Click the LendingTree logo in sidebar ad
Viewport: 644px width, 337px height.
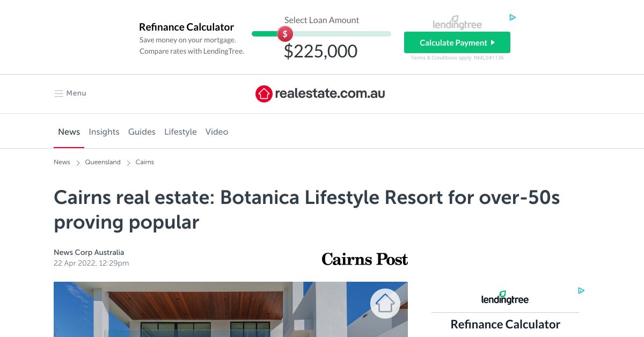pos(505,297)
